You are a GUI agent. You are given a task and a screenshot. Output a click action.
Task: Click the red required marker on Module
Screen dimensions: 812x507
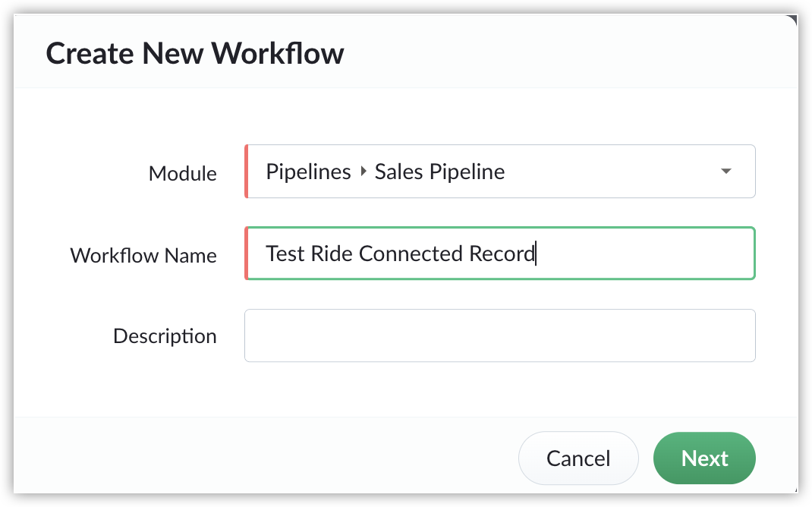[247, 172]
